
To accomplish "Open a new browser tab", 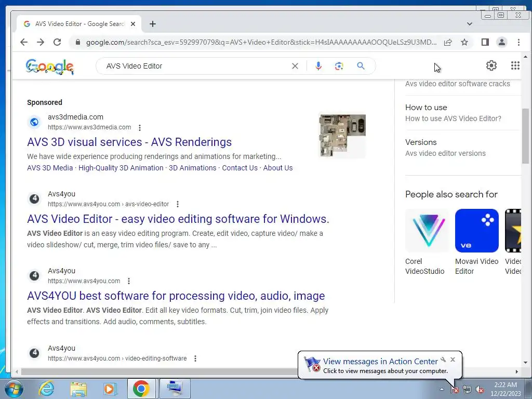I will coord(153,24).
